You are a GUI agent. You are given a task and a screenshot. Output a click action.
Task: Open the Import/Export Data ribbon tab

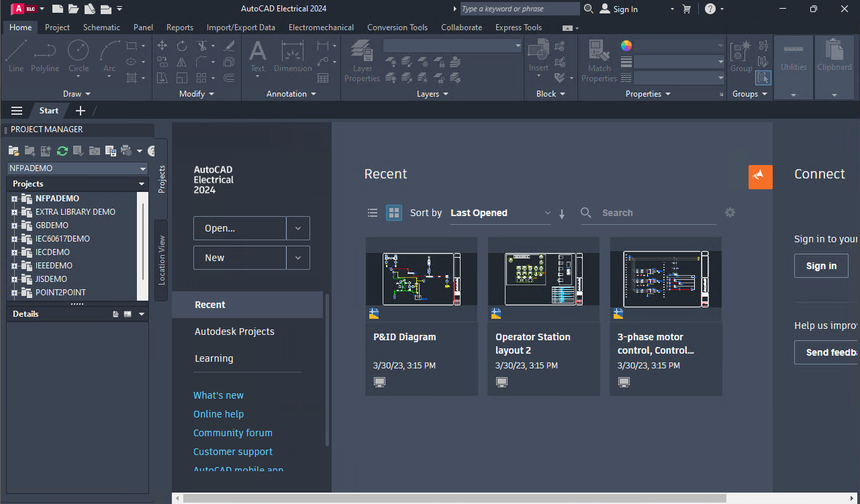pos(241,28)
